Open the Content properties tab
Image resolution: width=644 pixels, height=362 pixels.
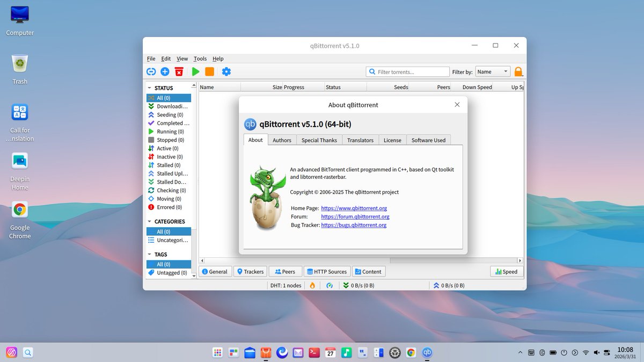pyautogui.click(x=369, y=272)
